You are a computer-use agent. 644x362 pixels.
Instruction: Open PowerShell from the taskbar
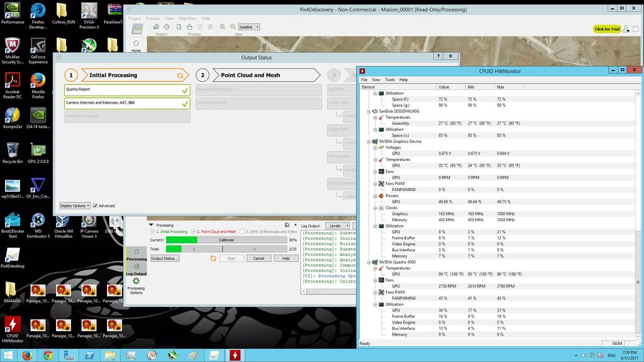89,356
